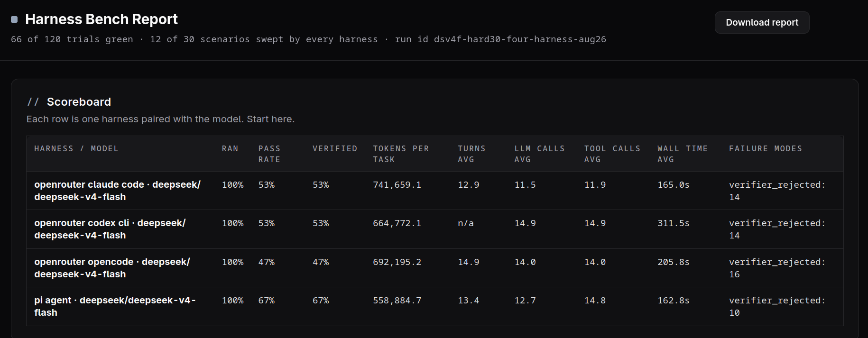Select the openrouter codex cli harness row name
This screenshot has width=868, height=338.
pyautogui.click(x=110, y=229)
